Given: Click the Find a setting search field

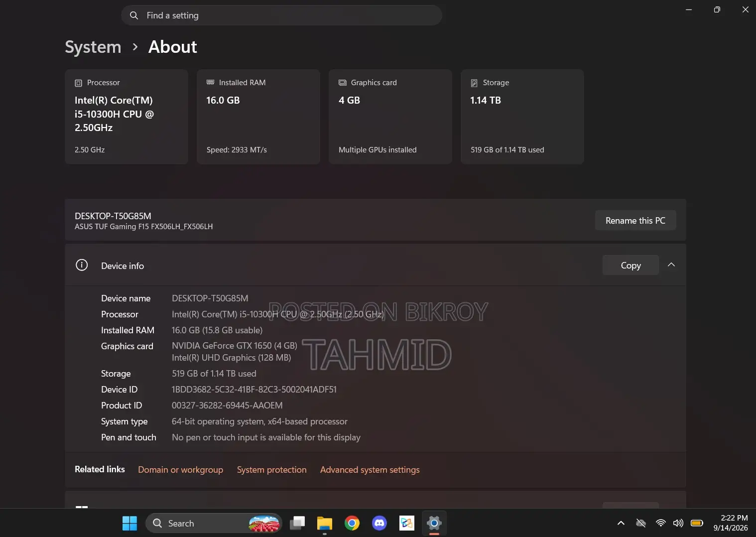Looking at the screenshot, I should 281,15.
